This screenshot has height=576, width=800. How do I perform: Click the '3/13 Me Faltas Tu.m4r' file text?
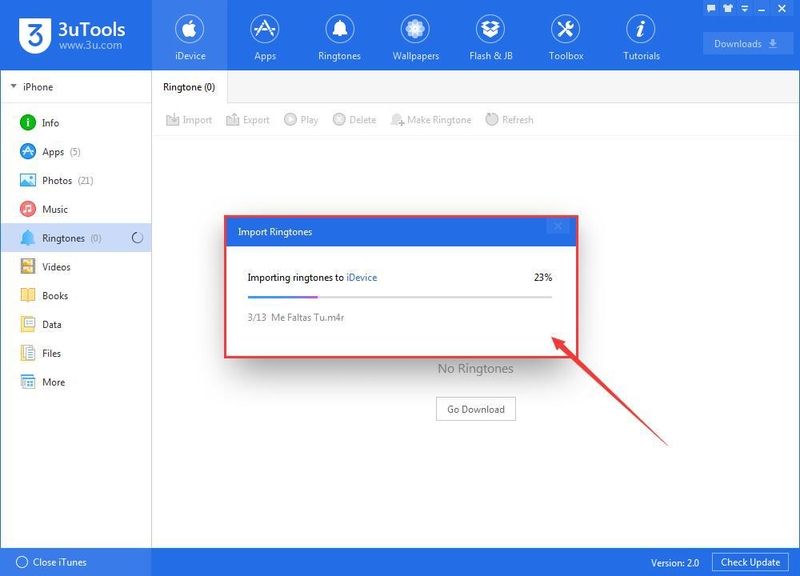[x=296, y=317]
